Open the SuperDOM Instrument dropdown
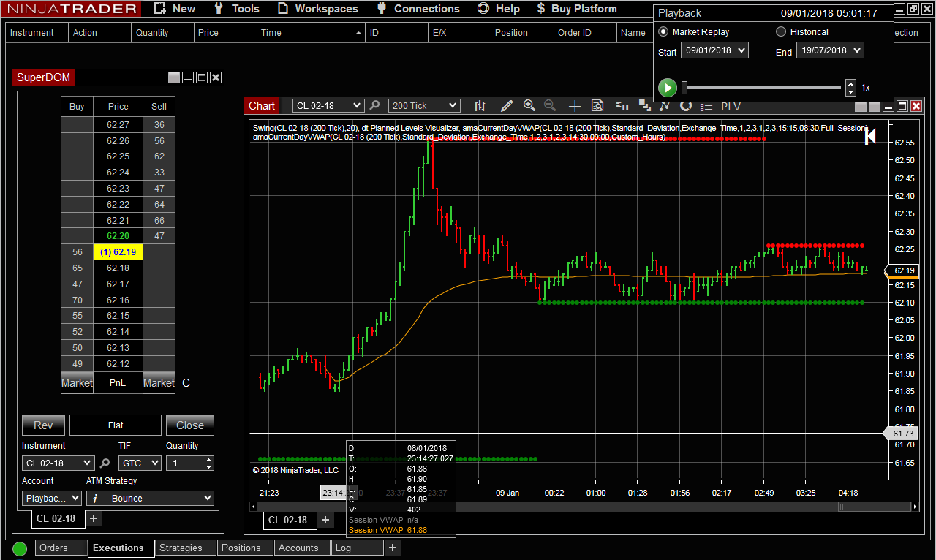 (58, 463)
